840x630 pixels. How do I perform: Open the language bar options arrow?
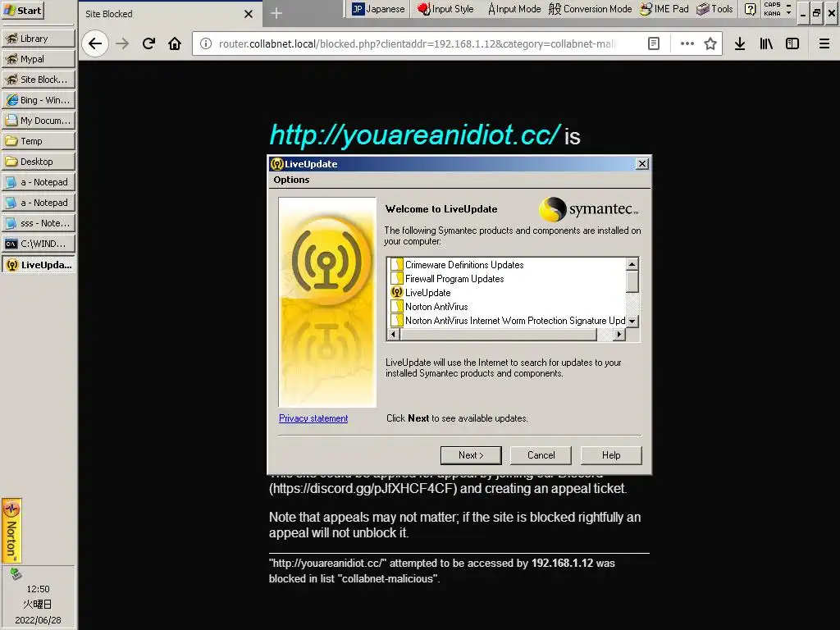tap(788, 12)
